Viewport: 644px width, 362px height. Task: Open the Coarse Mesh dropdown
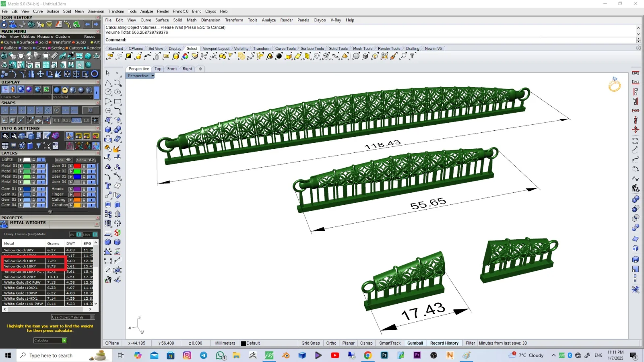[x=26, y=97]
